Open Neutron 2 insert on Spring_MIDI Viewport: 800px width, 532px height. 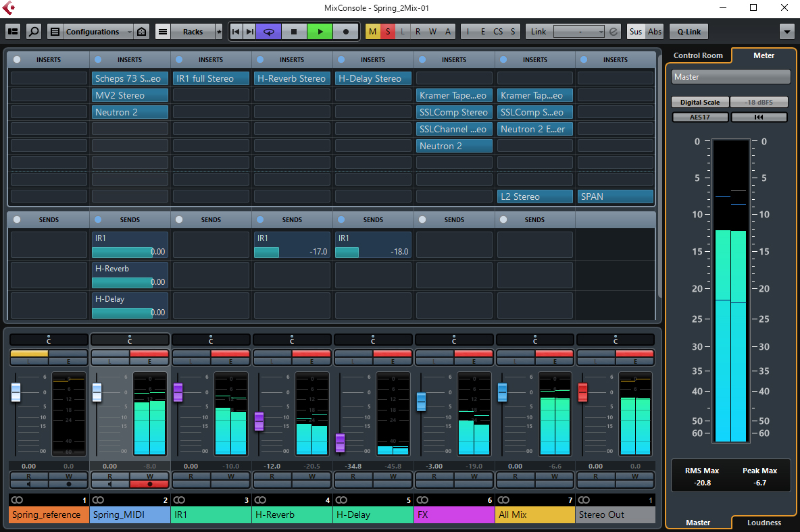(x=130, y=112)
